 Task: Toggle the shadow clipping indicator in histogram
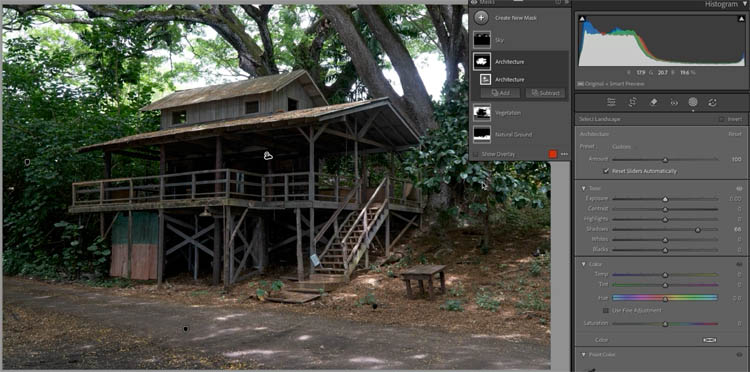pyautogui.click(x=582, y=19)
